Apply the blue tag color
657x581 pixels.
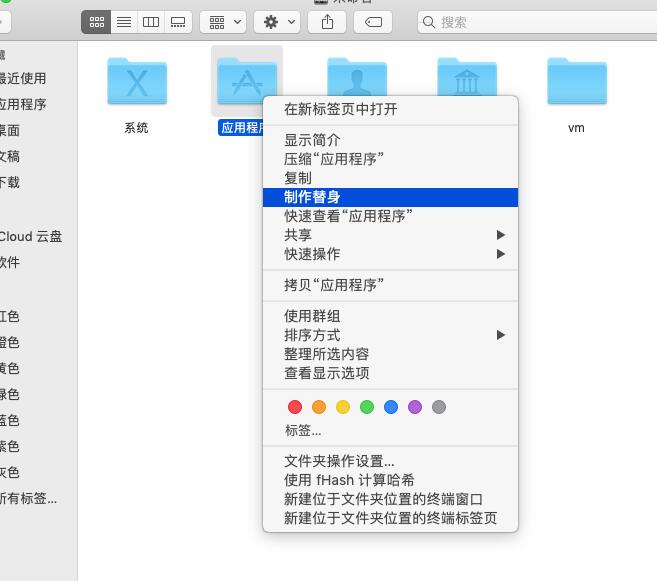[x=391, y=407]
